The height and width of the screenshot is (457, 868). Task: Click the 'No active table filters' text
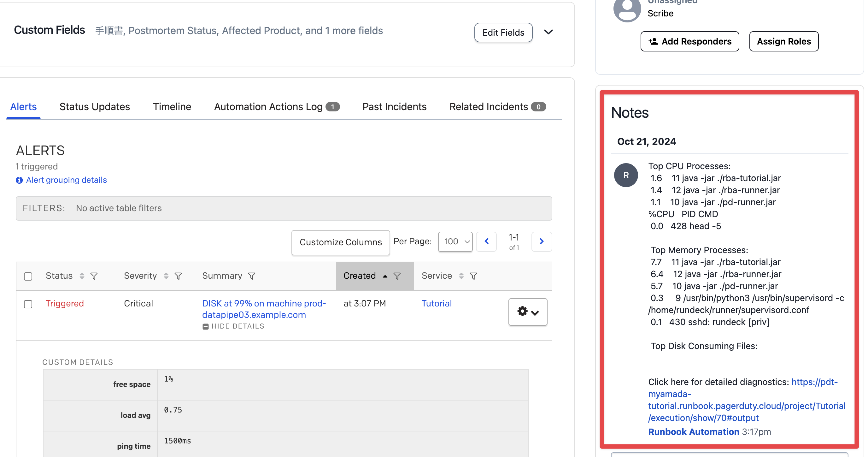pos(119,208)
